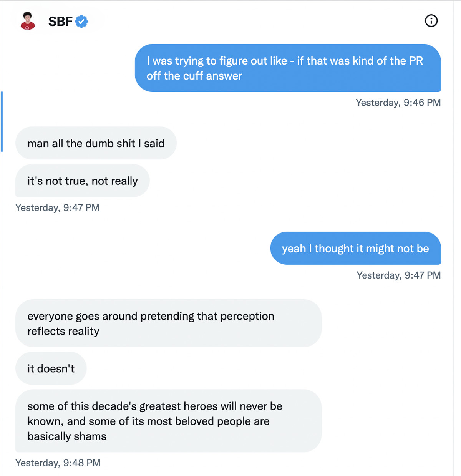Select 'man all the dumb shit I said' bubble

pos(96,143)
